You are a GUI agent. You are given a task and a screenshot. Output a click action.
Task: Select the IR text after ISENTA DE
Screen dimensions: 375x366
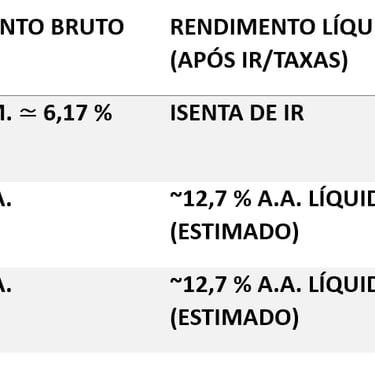coord(294,113)
